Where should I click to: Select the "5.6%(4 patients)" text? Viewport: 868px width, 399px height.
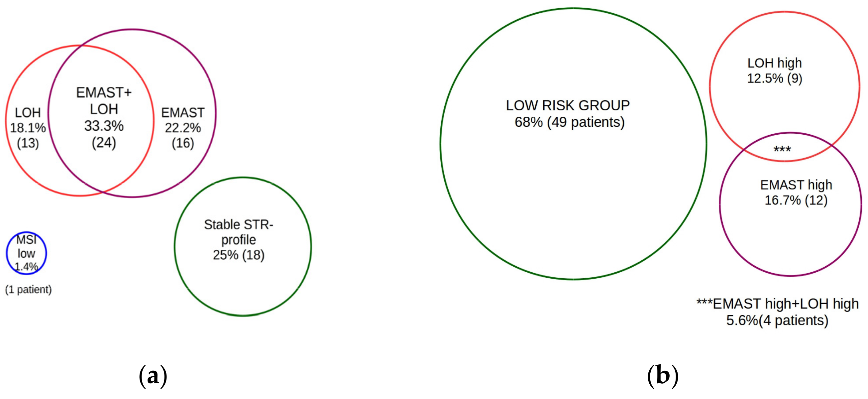pos(777,321)
